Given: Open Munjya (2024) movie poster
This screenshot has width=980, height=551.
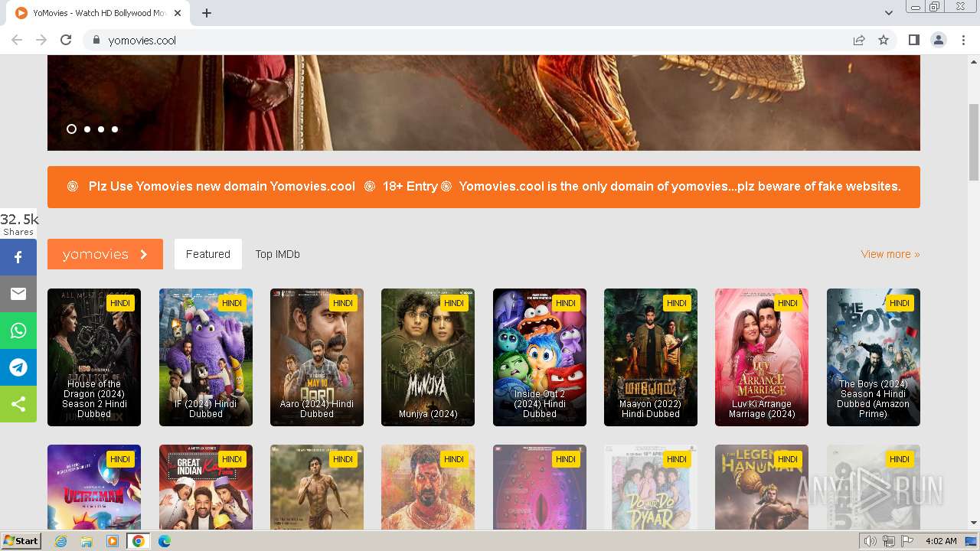Looking at the screenshot, I should coord(428,357).
